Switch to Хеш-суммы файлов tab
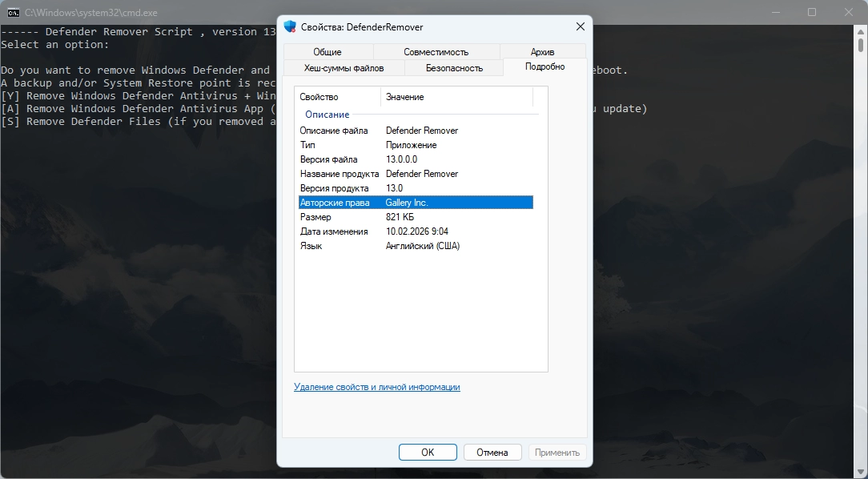 click(344, 68)
